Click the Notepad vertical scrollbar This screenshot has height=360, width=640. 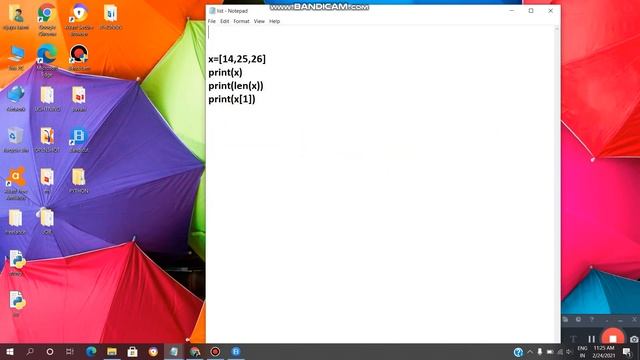coord(556,184)
